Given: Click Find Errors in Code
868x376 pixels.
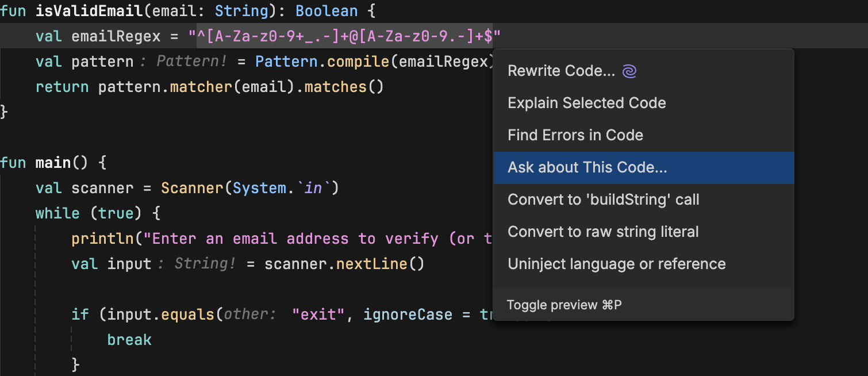Looking at the screenshot, I should (575, 135).
